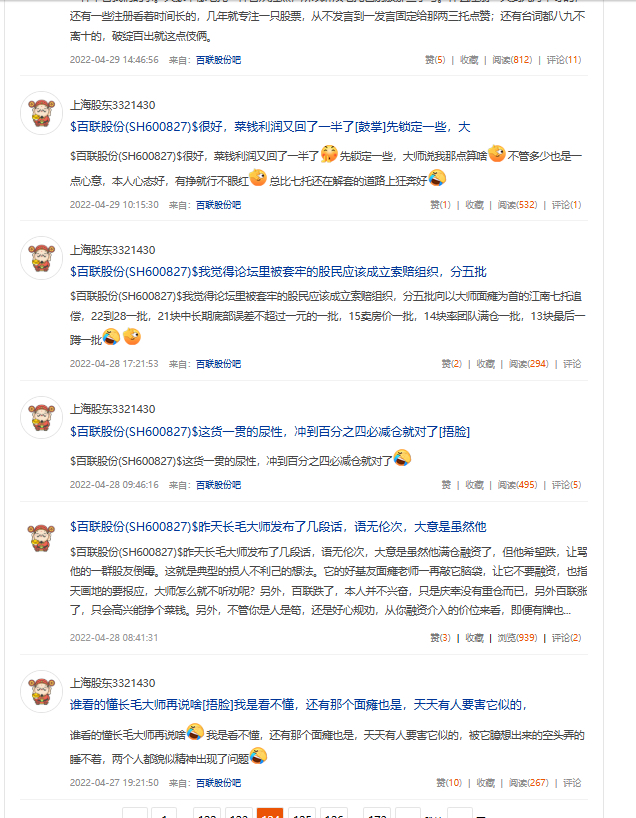This screenshot has width=636, height=818.
Task: Click avatar beside the 索赔组织 post
Action: [41, 258]
